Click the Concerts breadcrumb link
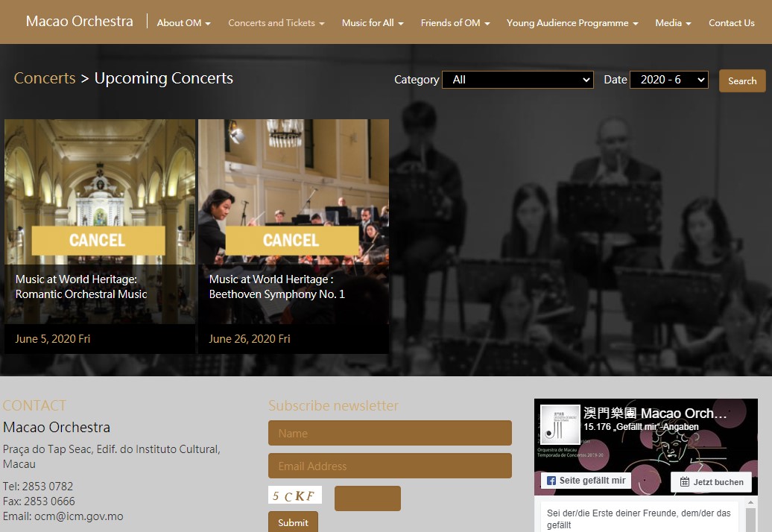 (x=45, y=78)
